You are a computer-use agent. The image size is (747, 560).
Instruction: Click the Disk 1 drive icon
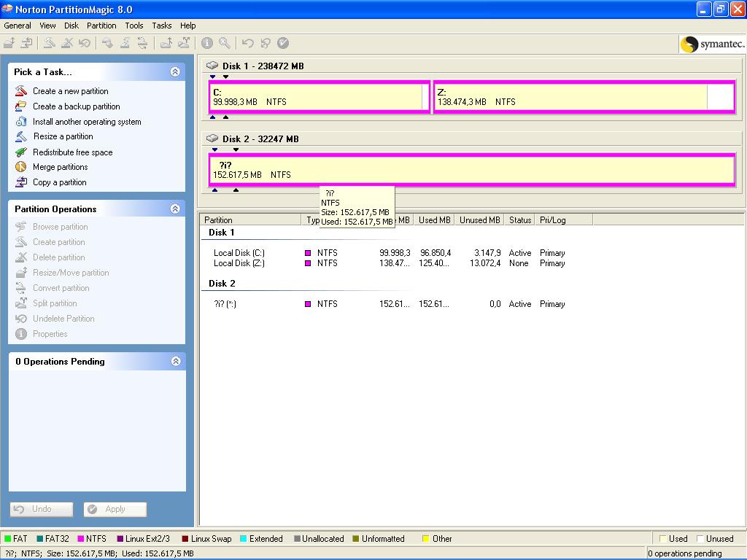point(212,66)
